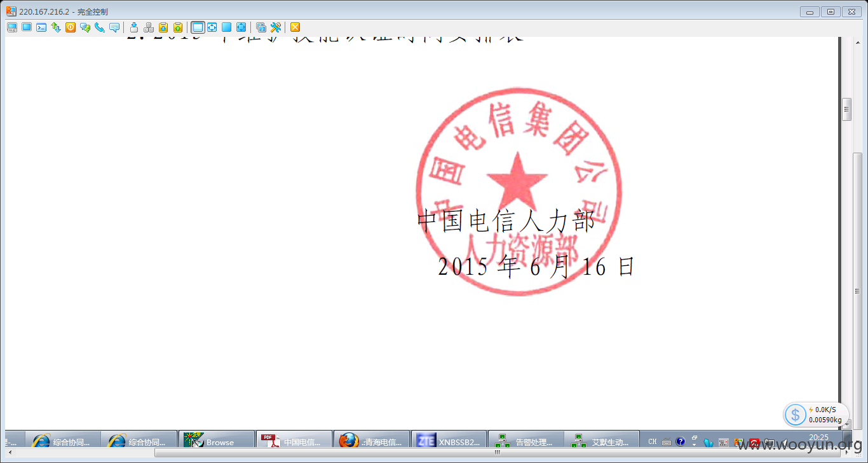Send Ctrl+Alt+Del toolbar icon
This screenshot has width=868, height=463.
(x=134, y=27)
